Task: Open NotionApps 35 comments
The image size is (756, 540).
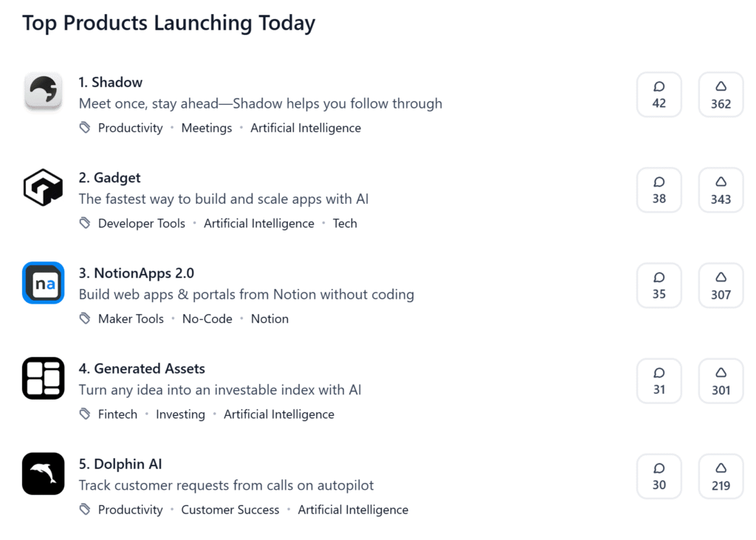Action: [x=659, y=286]
